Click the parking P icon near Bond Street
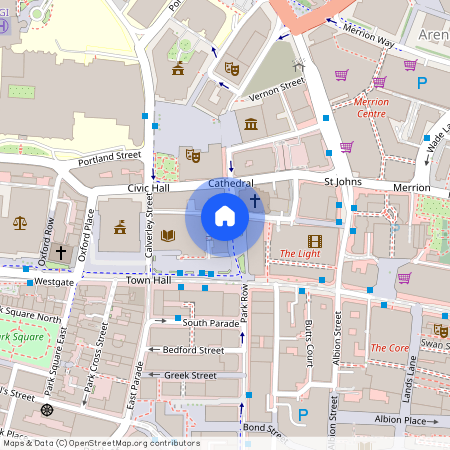The width and height of the screenshot is (450, 450). tap(303, 415)
